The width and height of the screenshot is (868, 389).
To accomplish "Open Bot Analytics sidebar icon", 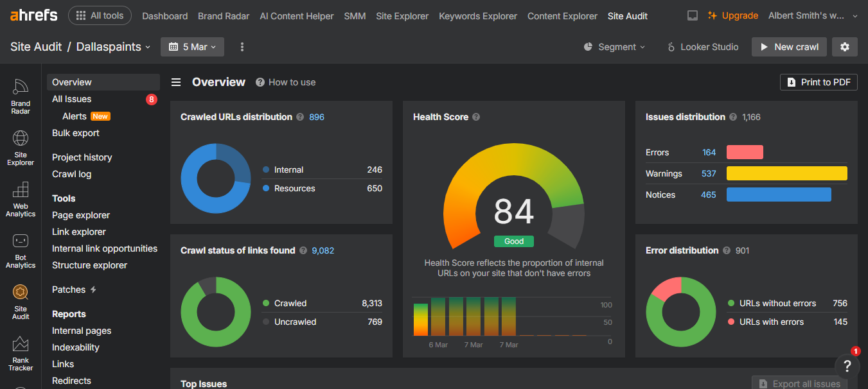I will click(21, 250).
